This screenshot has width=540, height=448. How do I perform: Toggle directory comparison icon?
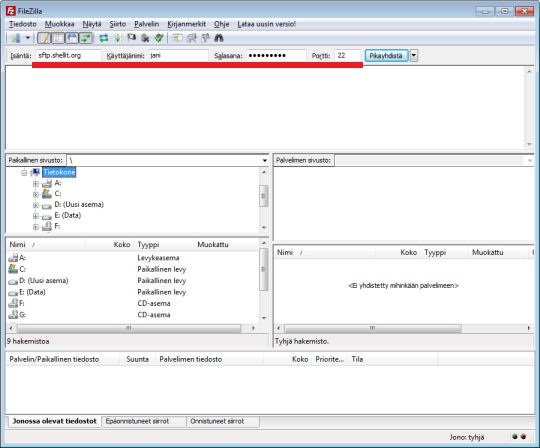tap(191, 38)
